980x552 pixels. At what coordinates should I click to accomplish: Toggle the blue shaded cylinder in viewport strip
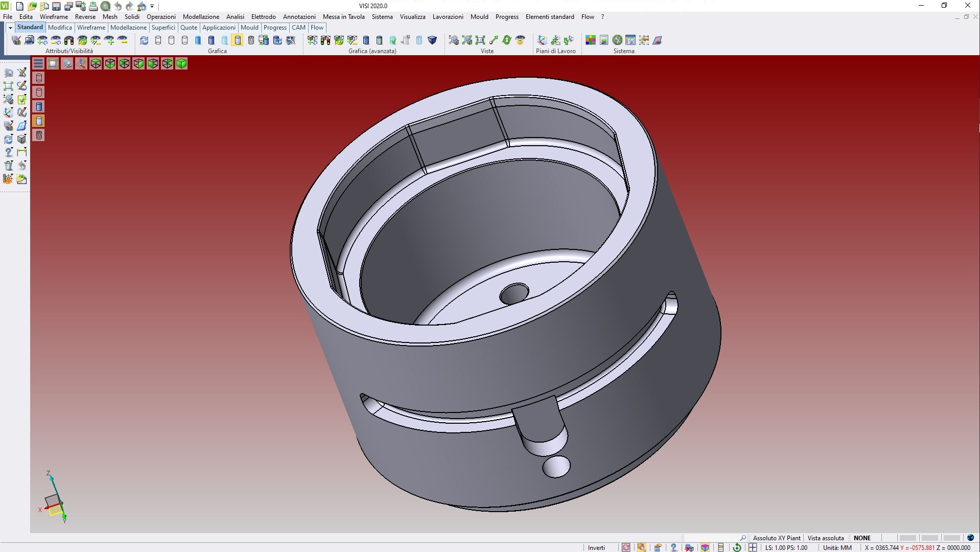pos(39,106)
